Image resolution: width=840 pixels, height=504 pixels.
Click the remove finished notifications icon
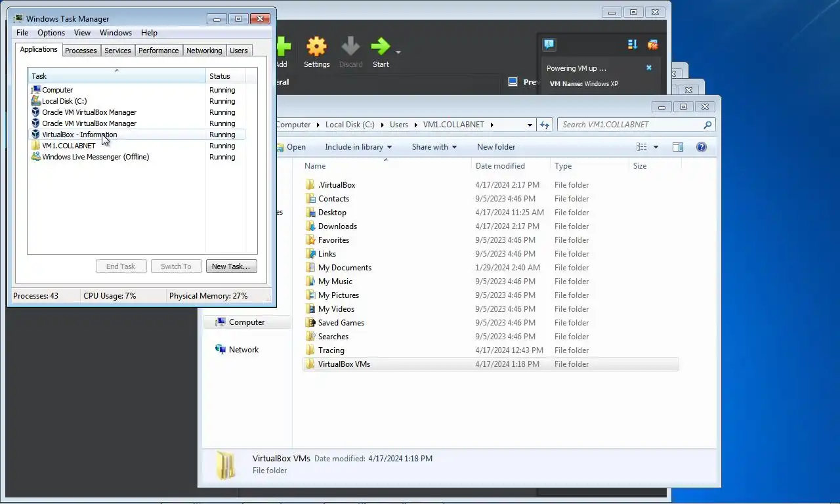(x=652, y=44)
